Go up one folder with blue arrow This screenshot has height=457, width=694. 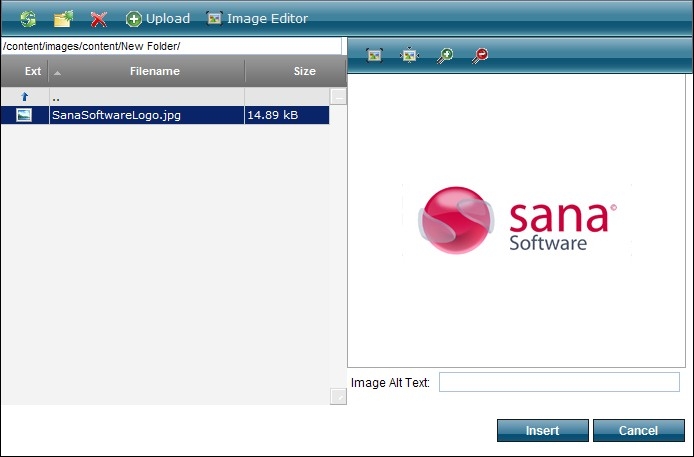25,96
